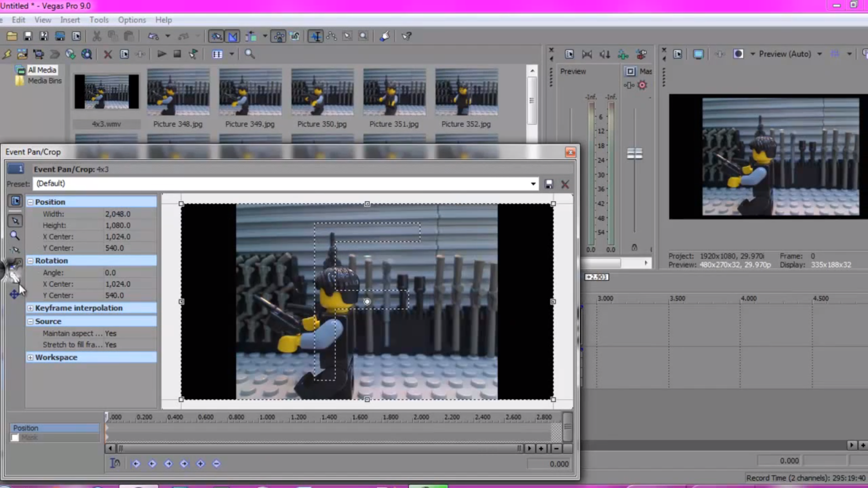Open the Preset dropdown in Pan/Crop
Image resolution: width=868 pixels, height=488 pixels.
click(533, 183)
